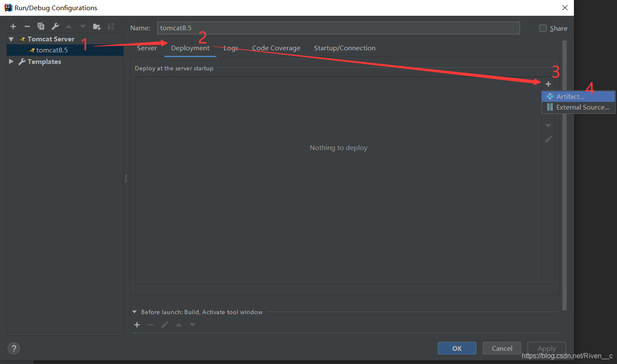Move configuration down in left toolbar

82,26
